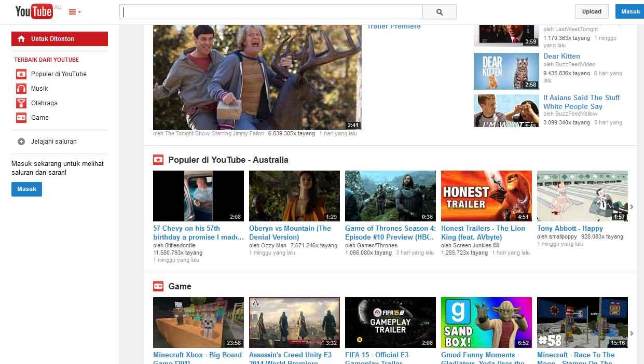Click the FIFA 15 Gameplay Trailer thumbnail

pos(390,323)
